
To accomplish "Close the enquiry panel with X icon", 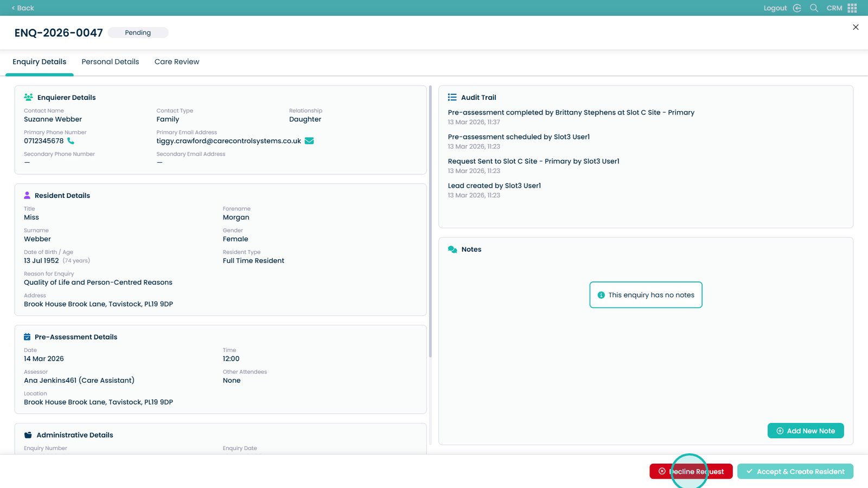I will coord(856,27).
